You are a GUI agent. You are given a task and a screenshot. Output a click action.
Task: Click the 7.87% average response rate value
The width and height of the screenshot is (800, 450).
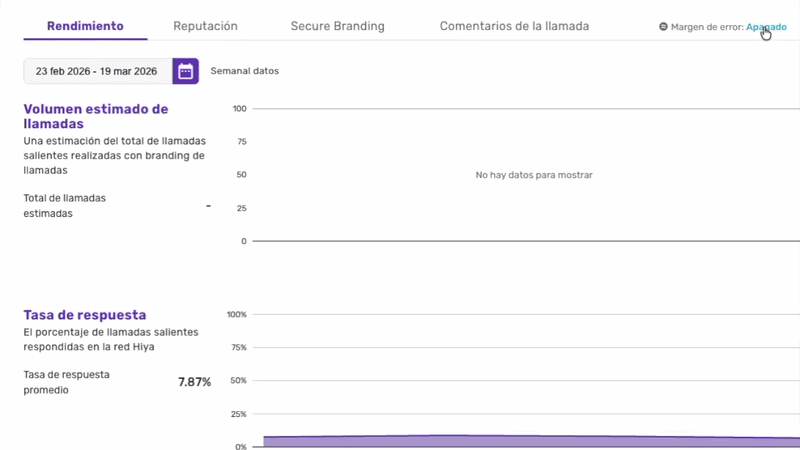click(194, 382)
